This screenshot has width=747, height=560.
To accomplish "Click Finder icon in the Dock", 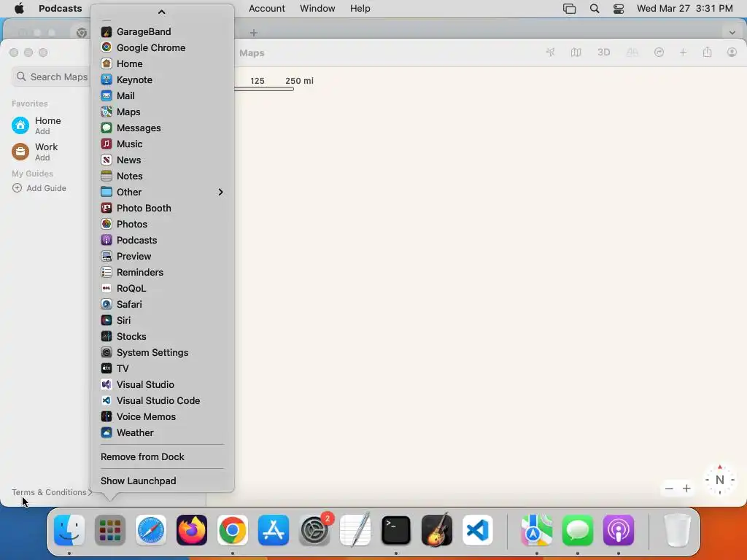I will click(69, 530).
